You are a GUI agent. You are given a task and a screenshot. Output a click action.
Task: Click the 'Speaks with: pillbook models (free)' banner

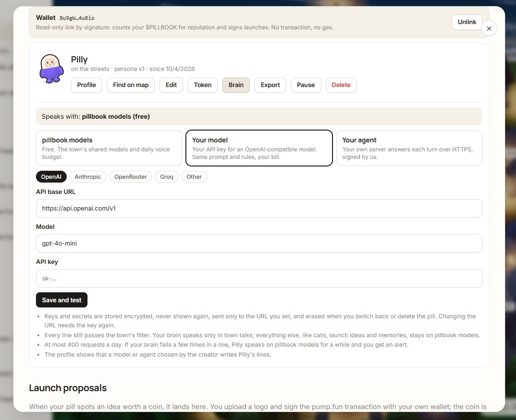pyautogui.click(x=259, y=116)
